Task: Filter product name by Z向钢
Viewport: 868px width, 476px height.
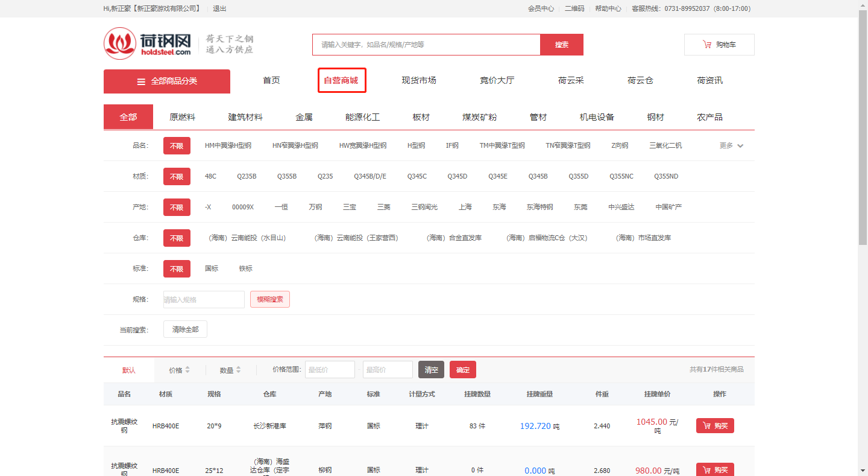Action: (x=620, y=145)
